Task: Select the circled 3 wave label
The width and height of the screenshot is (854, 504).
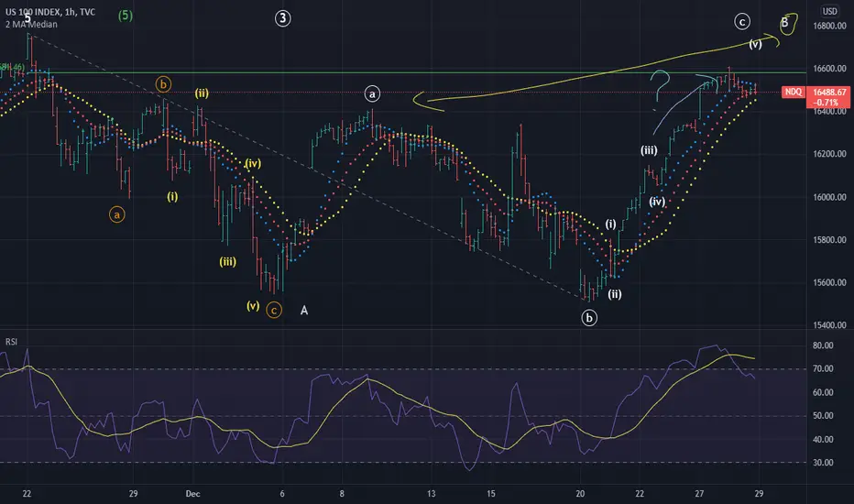Action: point(282,18)
